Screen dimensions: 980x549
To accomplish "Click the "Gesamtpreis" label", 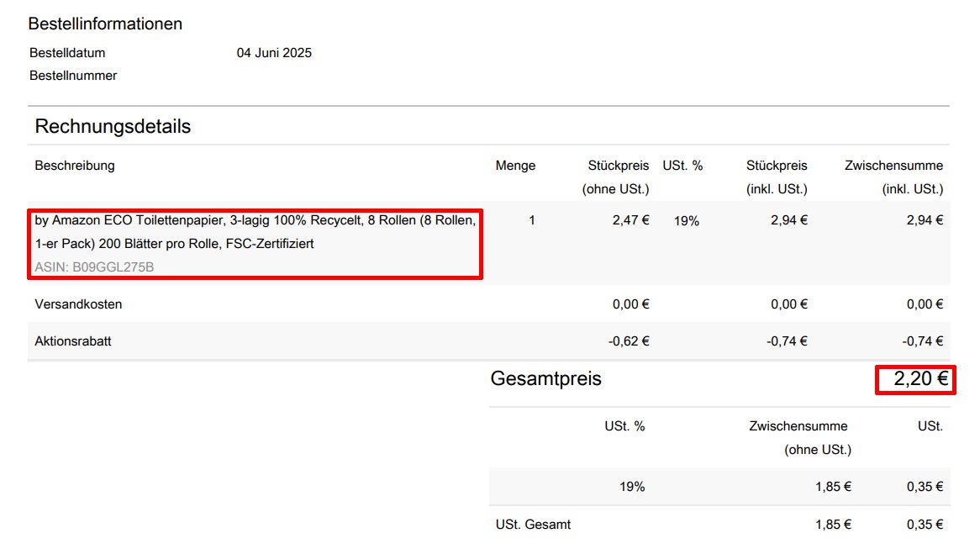I will point(545,379).
